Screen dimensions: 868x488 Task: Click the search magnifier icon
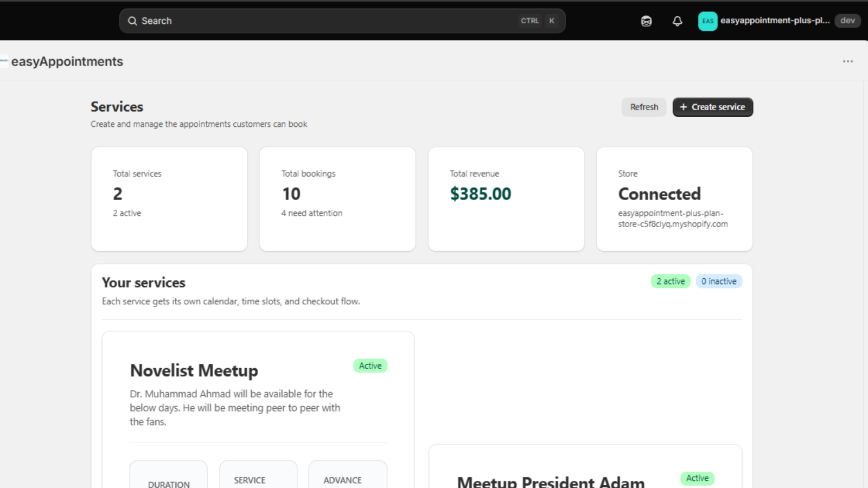coord(132,21)
